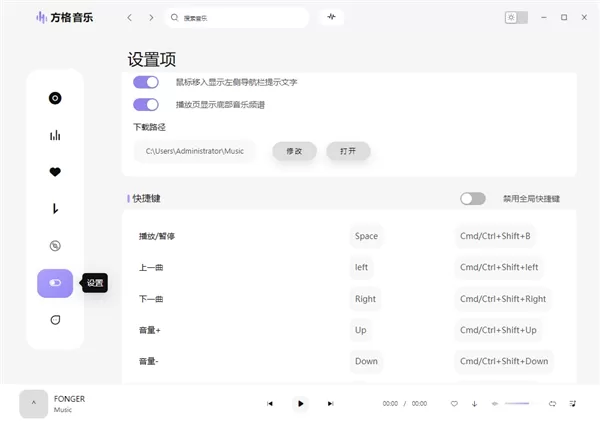Screen dimensions: 600x424
Task: Skip to the previous track
Action: (270, 403)
